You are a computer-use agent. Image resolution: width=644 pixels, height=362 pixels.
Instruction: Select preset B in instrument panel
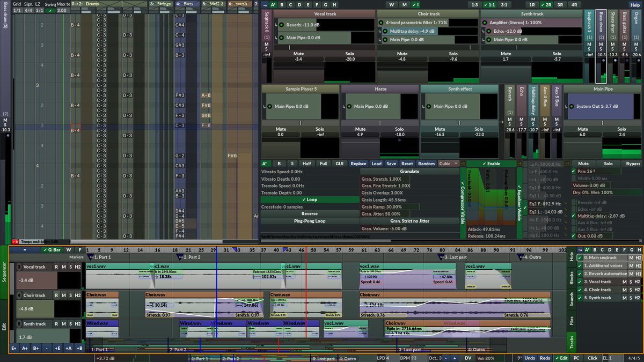tap(279, 164)
